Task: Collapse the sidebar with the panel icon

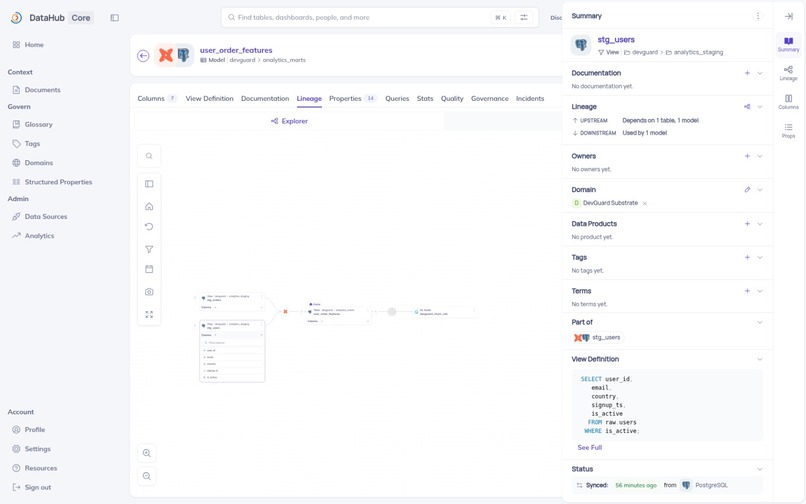Action: [115, 17]
